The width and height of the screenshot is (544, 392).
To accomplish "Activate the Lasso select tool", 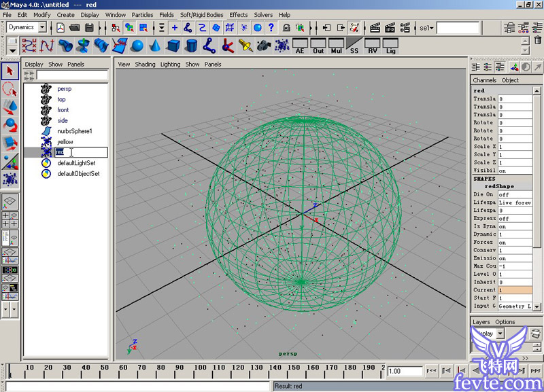I will click(x=10, y=89).
